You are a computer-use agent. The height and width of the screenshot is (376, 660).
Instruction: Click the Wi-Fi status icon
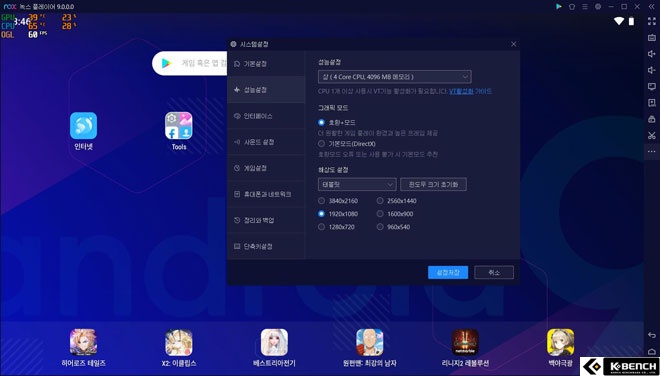(x=619, y=21)
